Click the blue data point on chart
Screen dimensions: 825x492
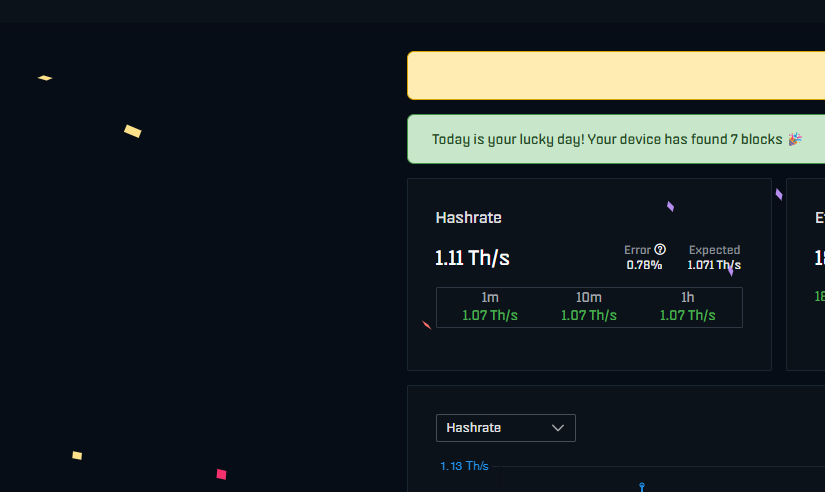coord(642,486)
